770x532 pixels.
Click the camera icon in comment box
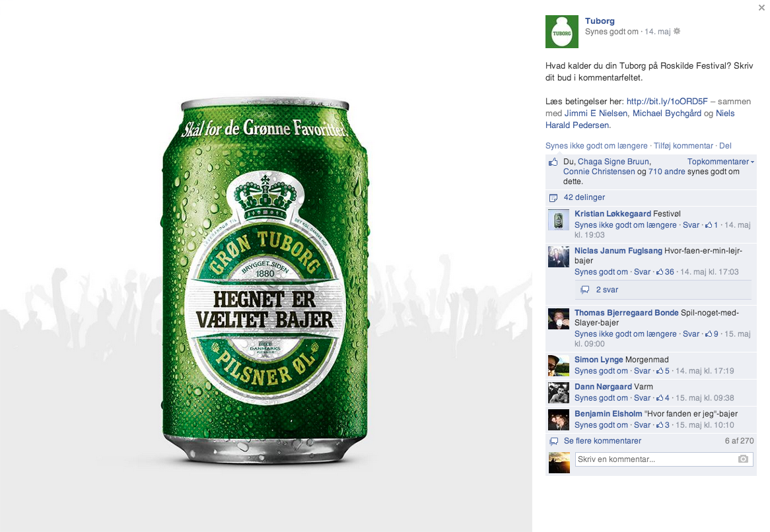743,459
